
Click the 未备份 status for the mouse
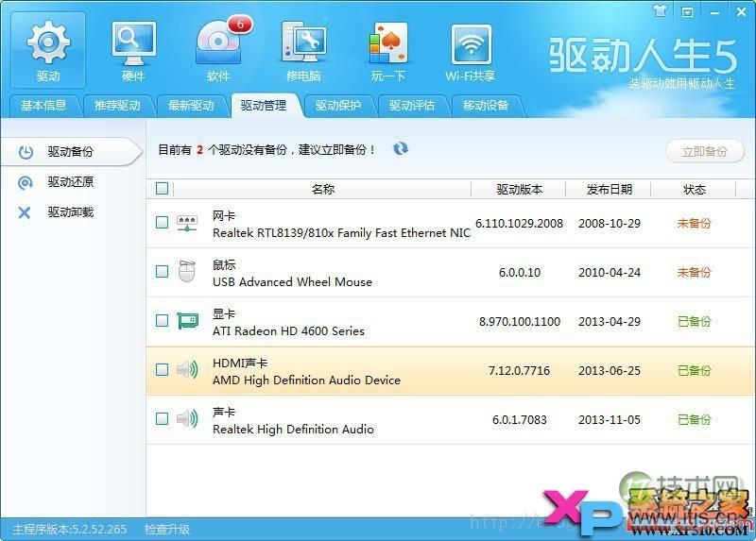[x=695, y=272]
